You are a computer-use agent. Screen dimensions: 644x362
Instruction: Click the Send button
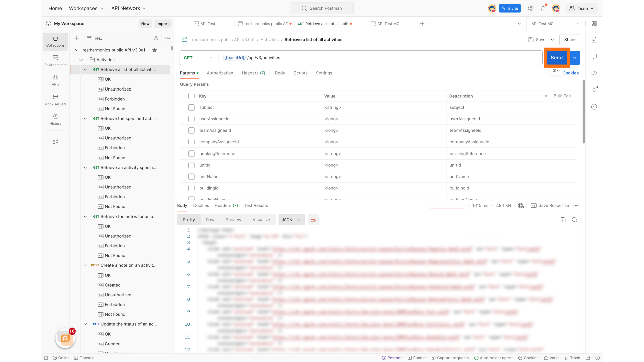(556, 57)
